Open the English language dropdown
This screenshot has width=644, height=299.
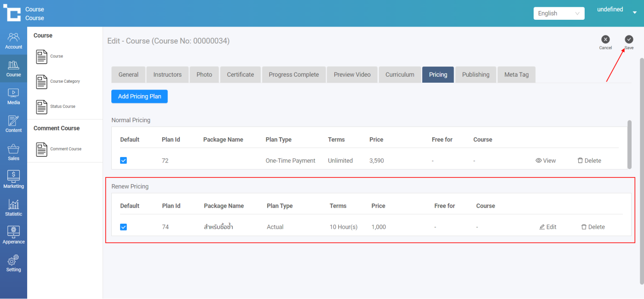559,13
